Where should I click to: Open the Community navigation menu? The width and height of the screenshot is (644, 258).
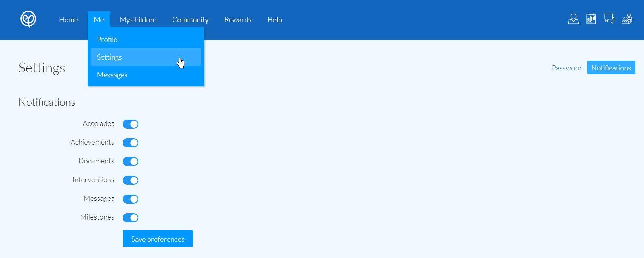point(190,20)
